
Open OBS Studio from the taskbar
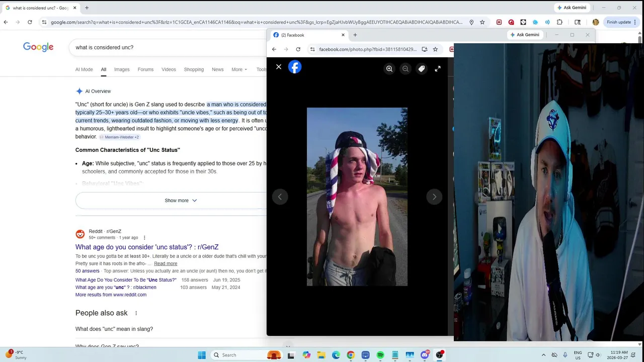point(440,355)
